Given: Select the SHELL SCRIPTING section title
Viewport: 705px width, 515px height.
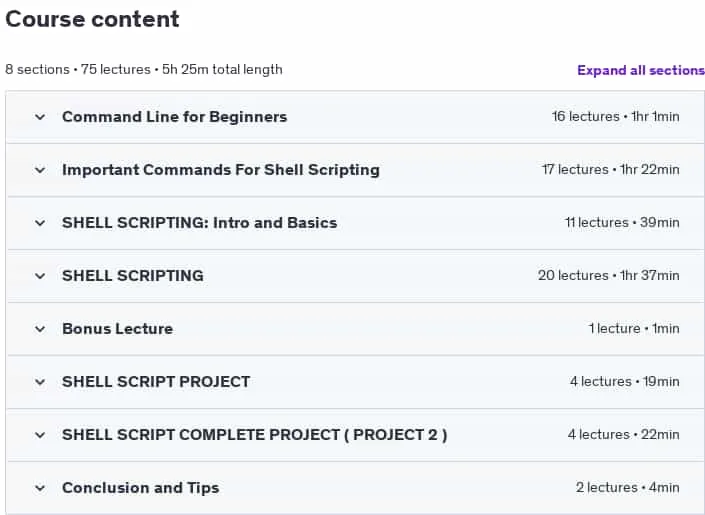Looking at the screenshot, I should 133,276.
